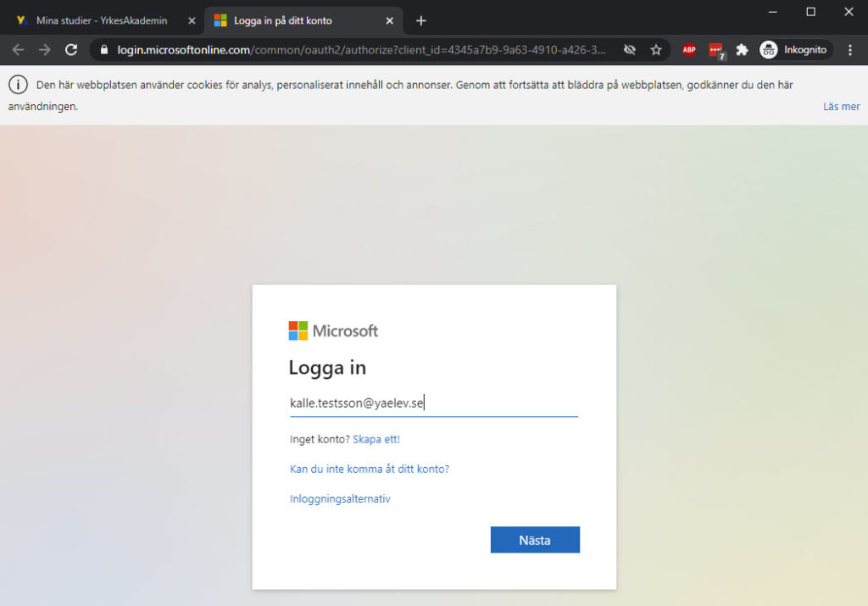
Task: Open the ABP Adblock Plus extension
Action: [689, 50]
